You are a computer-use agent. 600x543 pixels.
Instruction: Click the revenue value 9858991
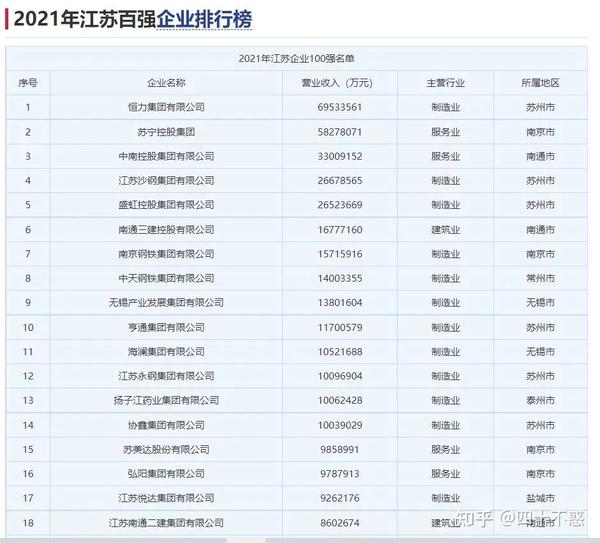coord(340,449)
